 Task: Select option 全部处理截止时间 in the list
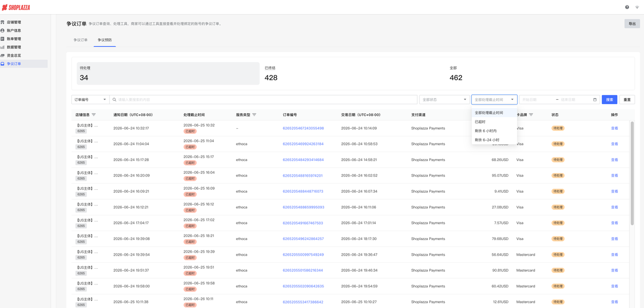[x=494, y=113]
